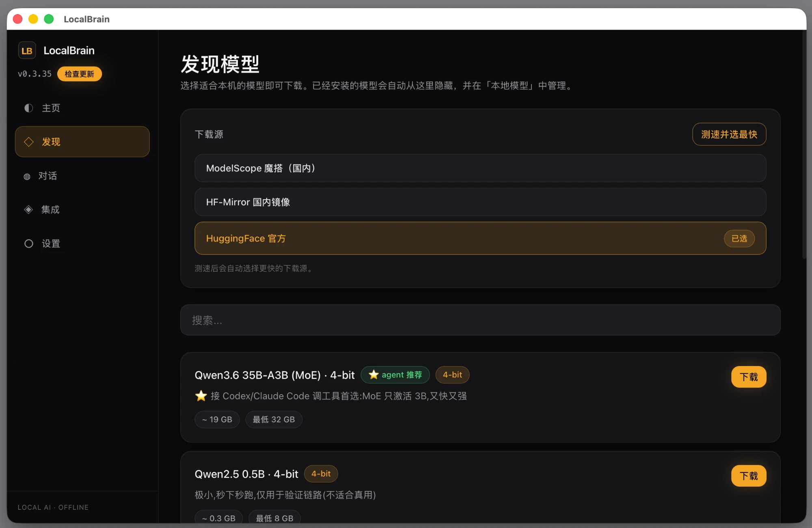Screen dimensions: 812x528
Task: Select HF-Mirror 国内镜像 download source
Action: [480, 202]
